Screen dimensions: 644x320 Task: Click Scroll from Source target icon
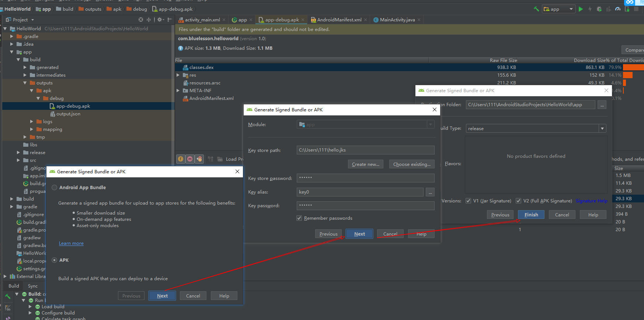pyautogui.click(x=140, y=20)
